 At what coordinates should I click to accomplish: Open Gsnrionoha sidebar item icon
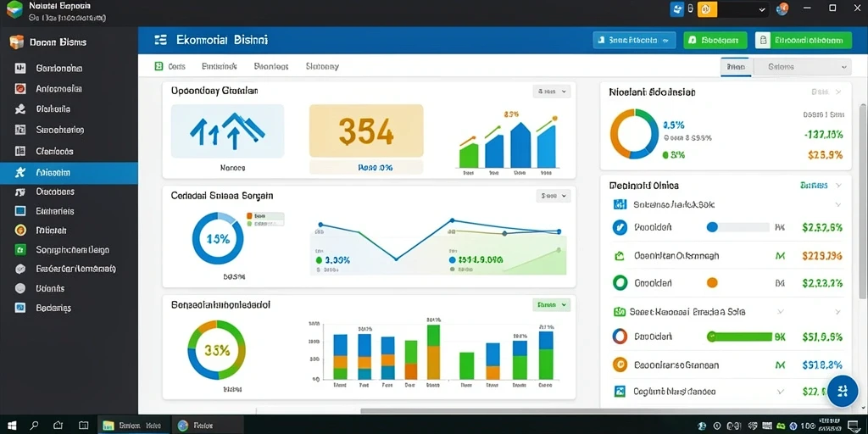click(20, 69)
